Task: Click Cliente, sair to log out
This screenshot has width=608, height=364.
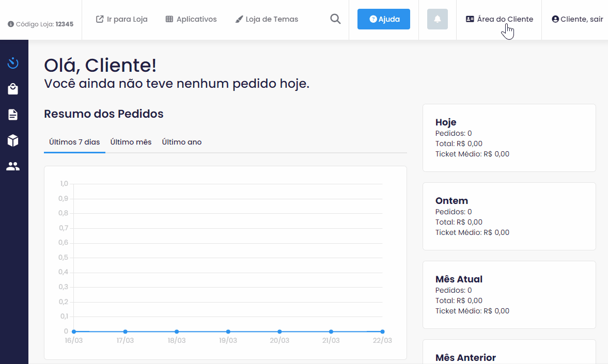Action: click(578, 19)
